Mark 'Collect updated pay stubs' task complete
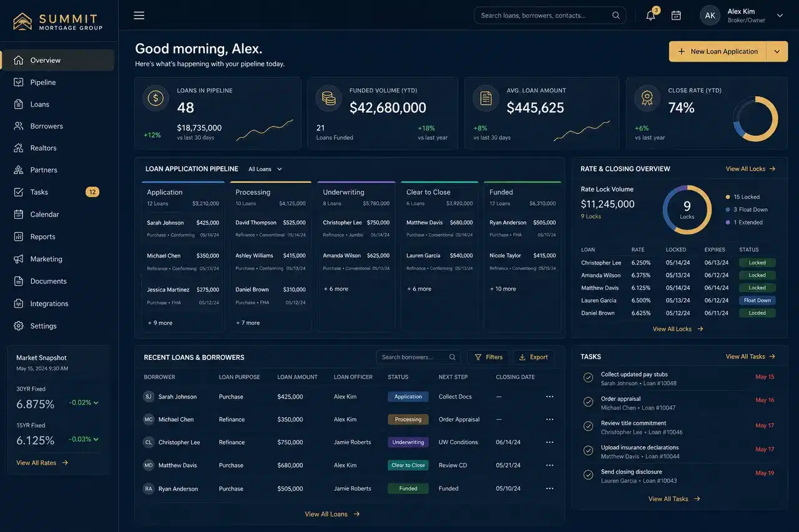Screen dimensions: 799x532 tap(588, 378)
